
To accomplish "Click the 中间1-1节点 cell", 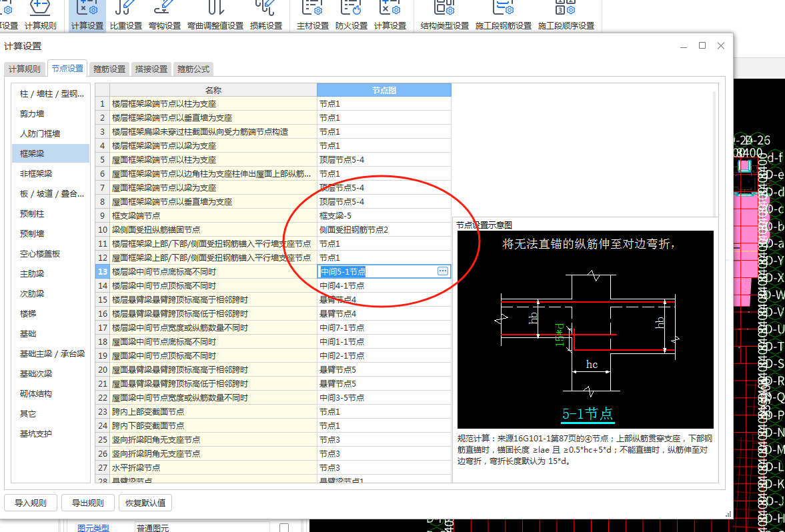I will (x=384, y=342).
